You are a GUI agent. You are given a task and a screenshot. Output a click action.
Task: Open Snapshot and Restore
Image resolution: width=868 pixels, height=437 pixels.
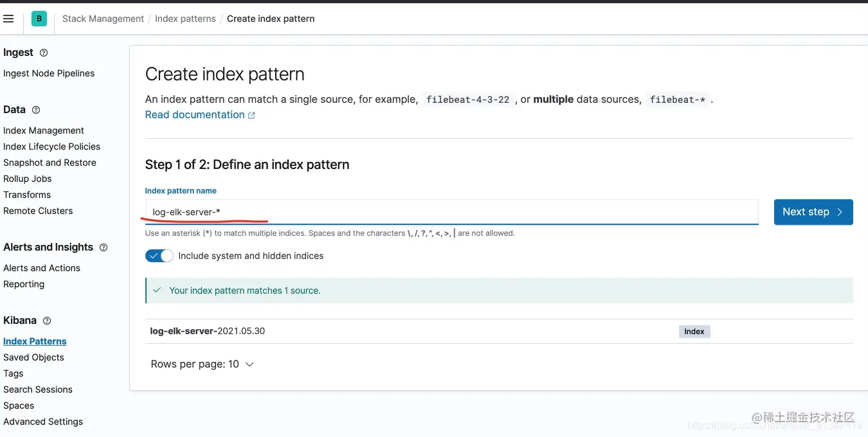point(50,163)
